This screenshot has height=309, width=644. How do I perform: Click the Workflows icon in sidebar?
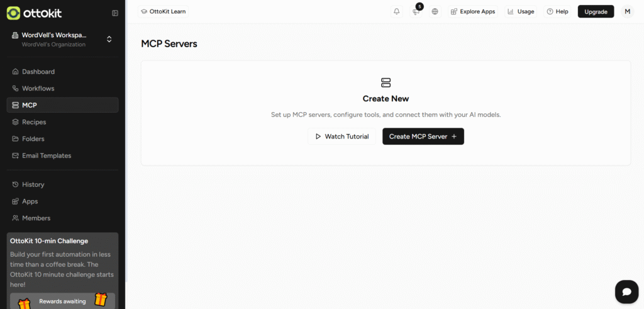(15, 88)
